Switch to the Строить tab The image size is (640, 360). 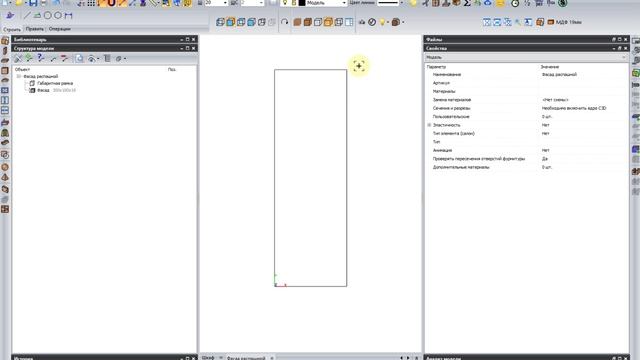click(12, 29)
